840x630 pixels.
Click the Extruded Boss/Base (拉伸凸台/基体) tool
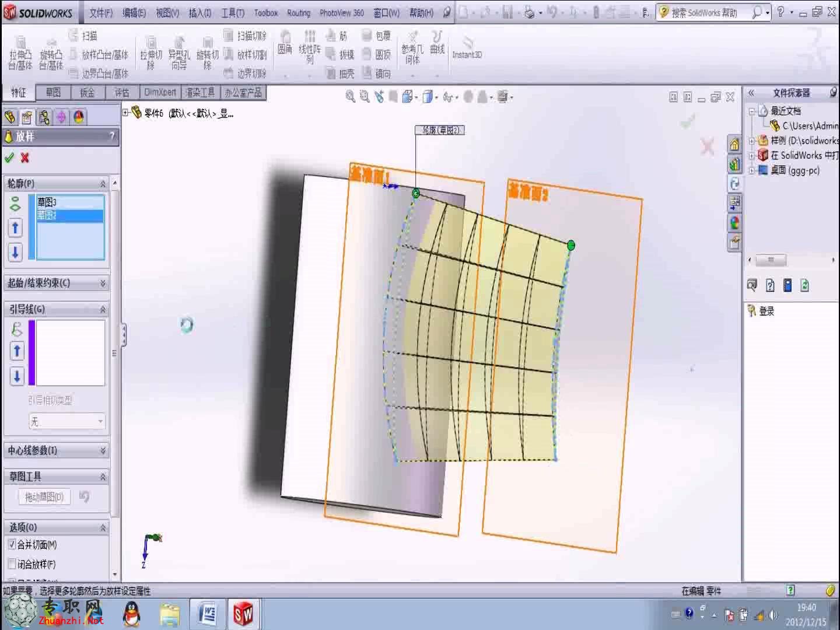tap(20, 54)
